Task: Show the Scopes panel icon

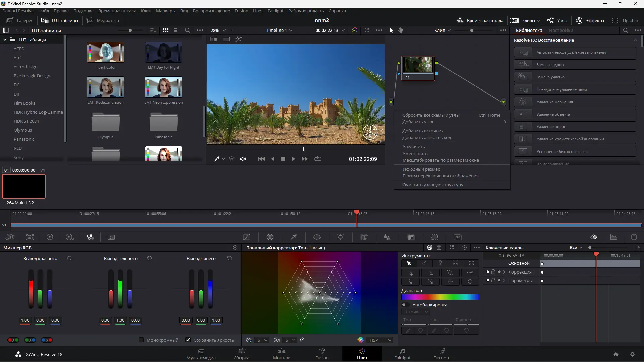Action: click(x=614, y=237)
